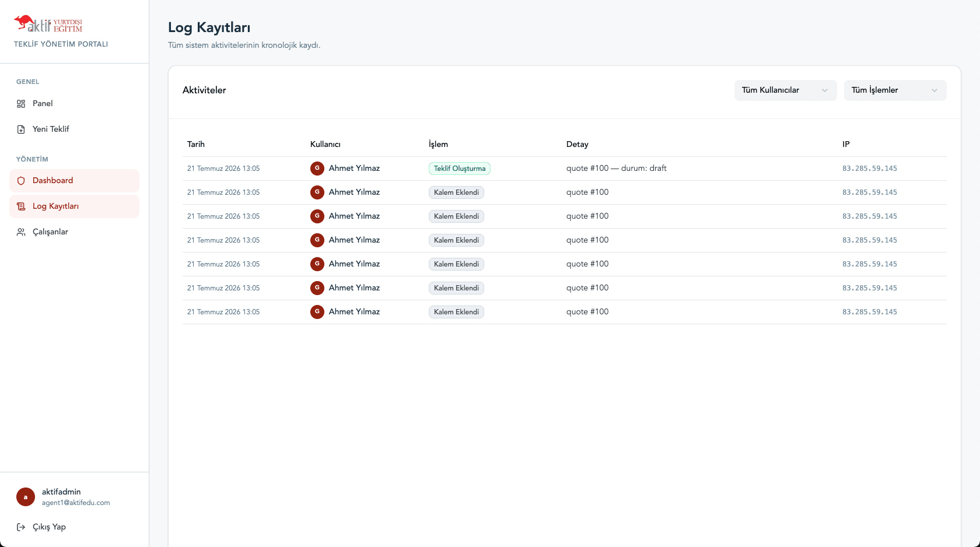
Task: Click the Çıkış Yap logout arrow icon
Action: [x=21, y=527]
